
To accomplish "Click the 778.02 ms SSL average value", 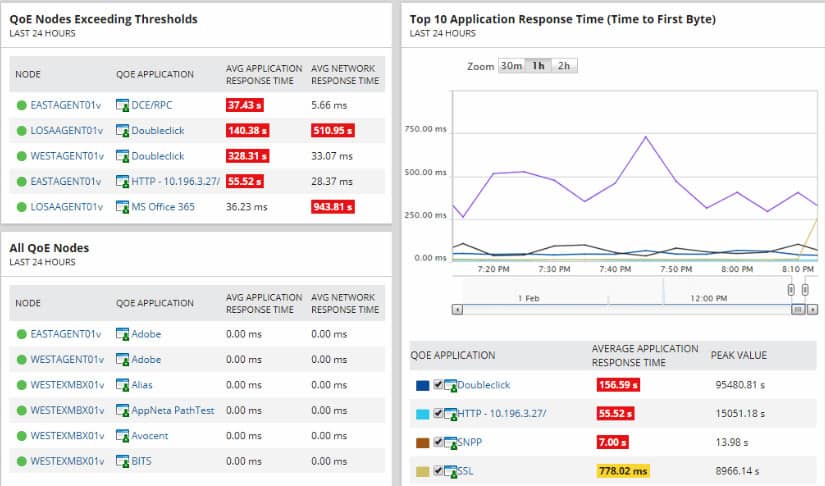I will tap(623, 471).
